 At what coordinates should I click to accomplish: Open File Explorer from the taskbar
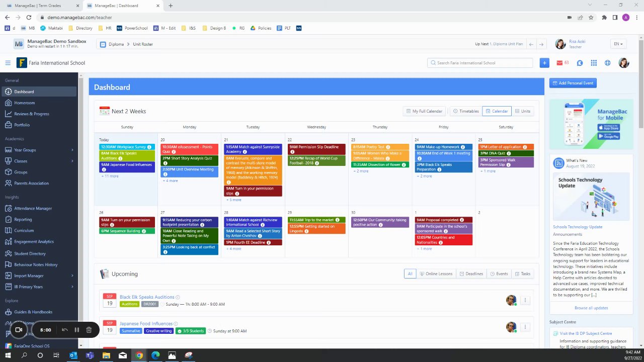(106, 355)
